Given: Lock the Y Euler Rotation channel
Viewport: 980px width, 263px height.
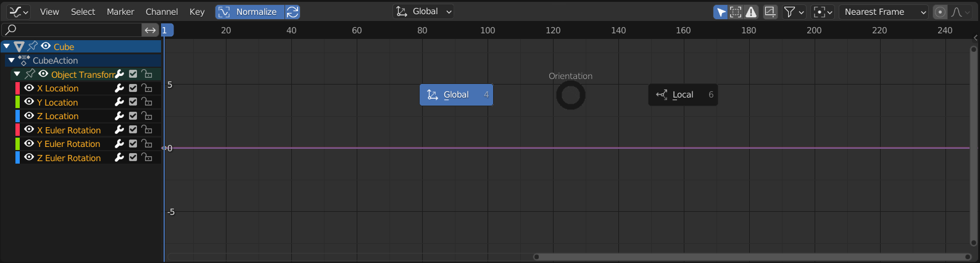Looking at the screenshot, I should click(147, 144).
